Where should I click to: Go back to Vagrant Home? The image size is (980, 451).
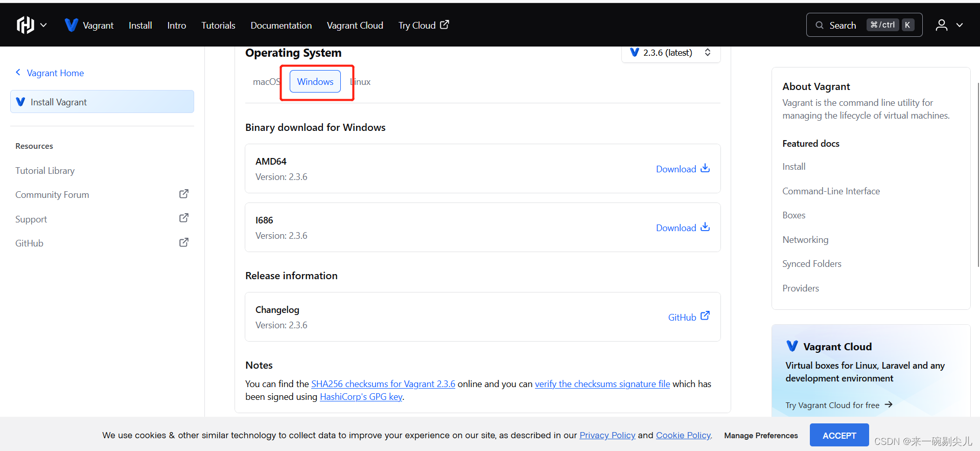[55, 73]
